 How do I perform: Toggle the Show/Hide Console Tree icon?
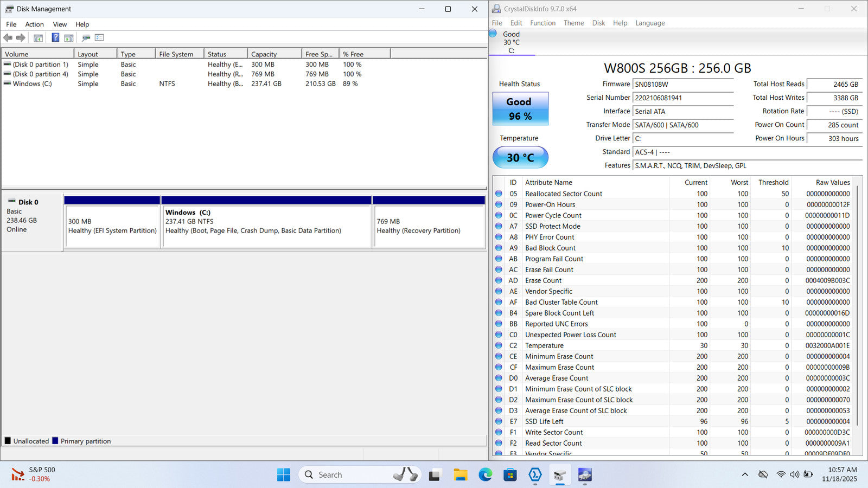tap(38, 38)
